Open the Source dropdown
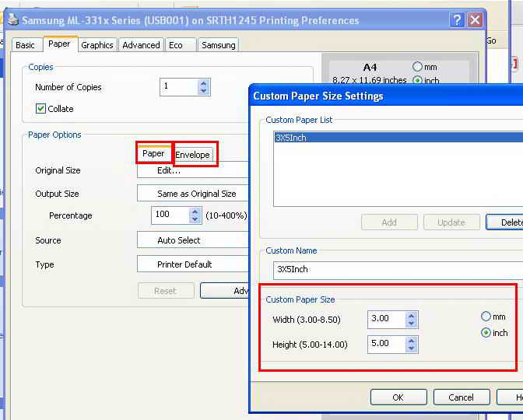 click(x=193, y=240)
